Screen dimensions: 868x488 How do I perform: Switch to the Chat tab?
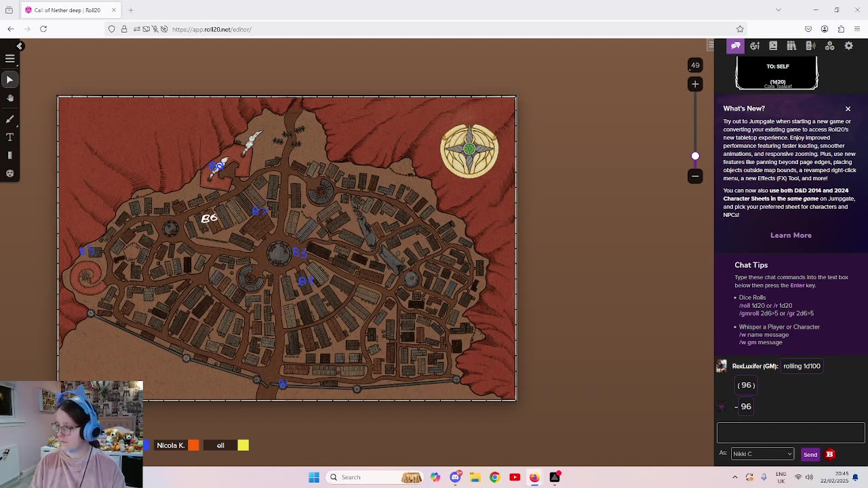[736, 46]
